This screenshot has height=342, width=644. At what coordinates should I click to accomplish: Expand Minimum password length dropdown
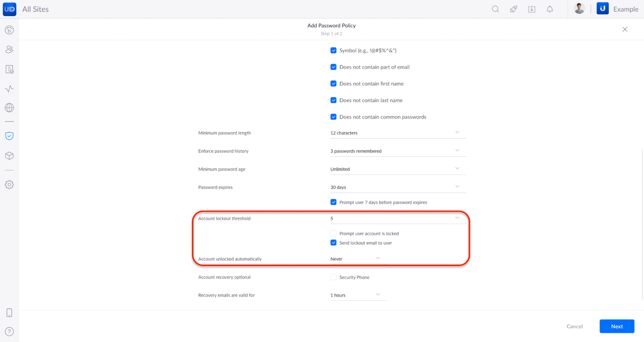pyautogui.click(x=398, y=133)
